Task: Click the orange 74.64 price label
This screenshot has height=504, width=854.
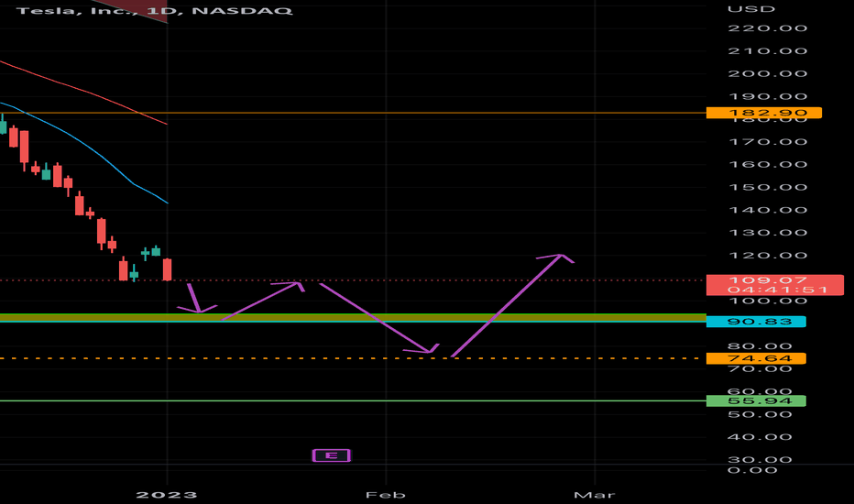Action: (756, 358)
